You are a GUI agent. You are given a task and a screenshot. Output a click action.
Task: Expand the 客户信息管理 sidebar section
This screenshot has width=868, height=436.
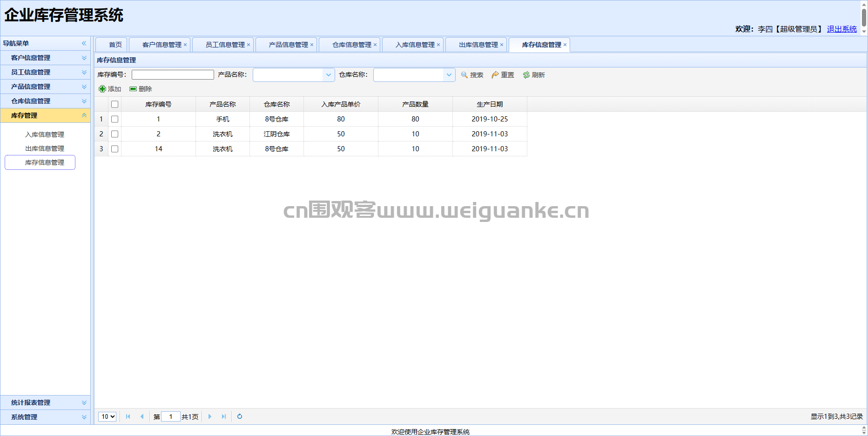[x=45, y=58]
